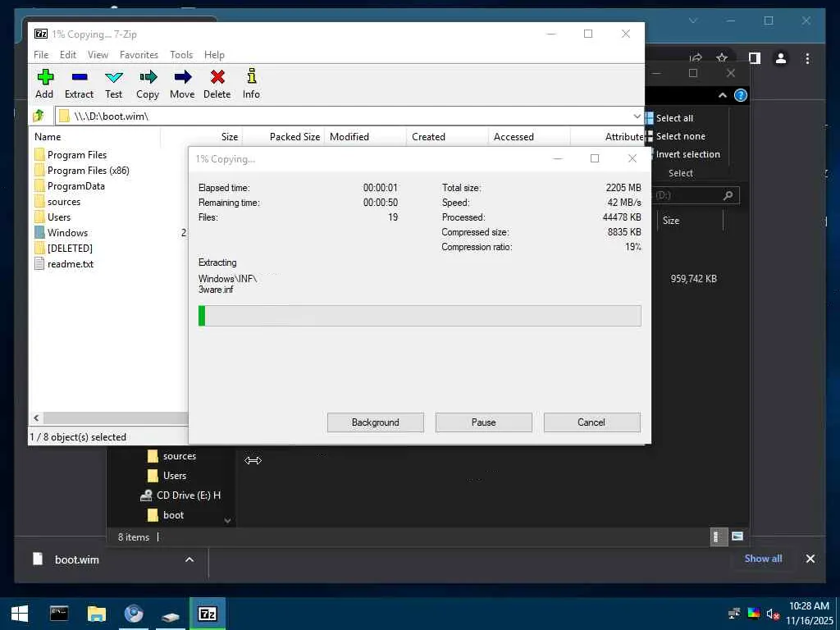
Task: Open the browser side panel icon
Action: (755, 58)
